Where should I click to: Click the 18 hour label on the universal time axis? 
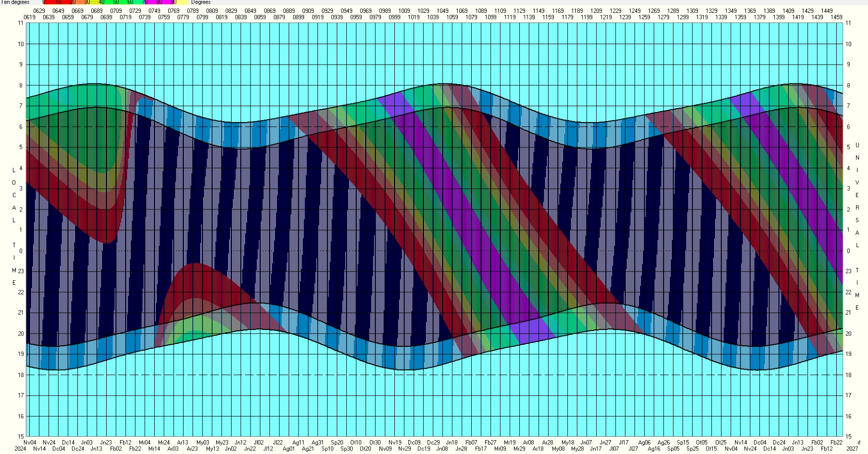click(x=848, y=375)
